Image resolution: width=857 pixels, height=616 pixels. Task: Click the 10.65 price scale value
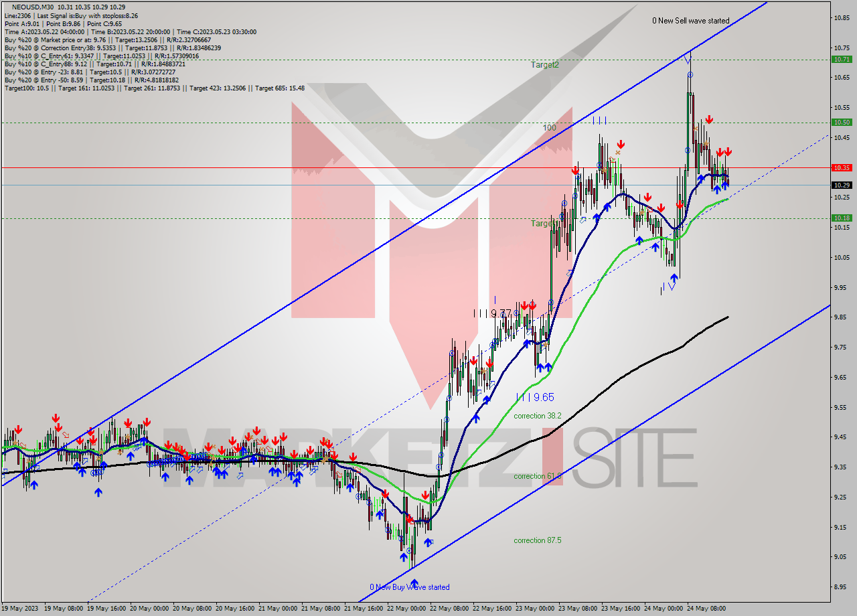click(842, 78)
